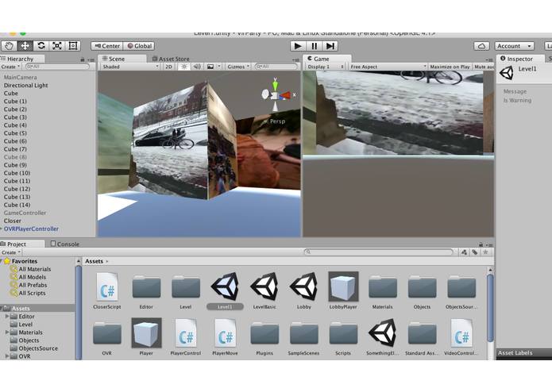
Task: Switch to the Game tab
Action: click(326, 59)
